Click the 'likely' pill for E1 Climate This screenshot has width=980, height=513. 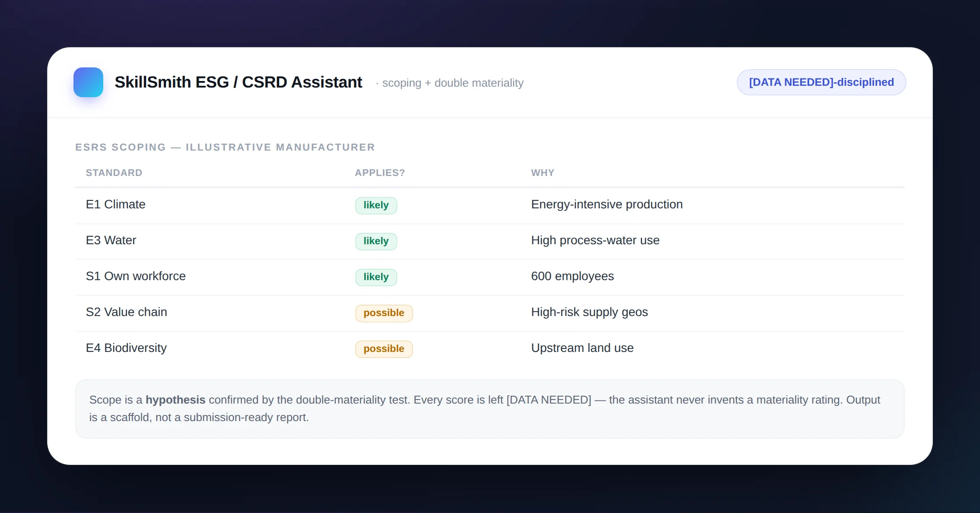376,205
